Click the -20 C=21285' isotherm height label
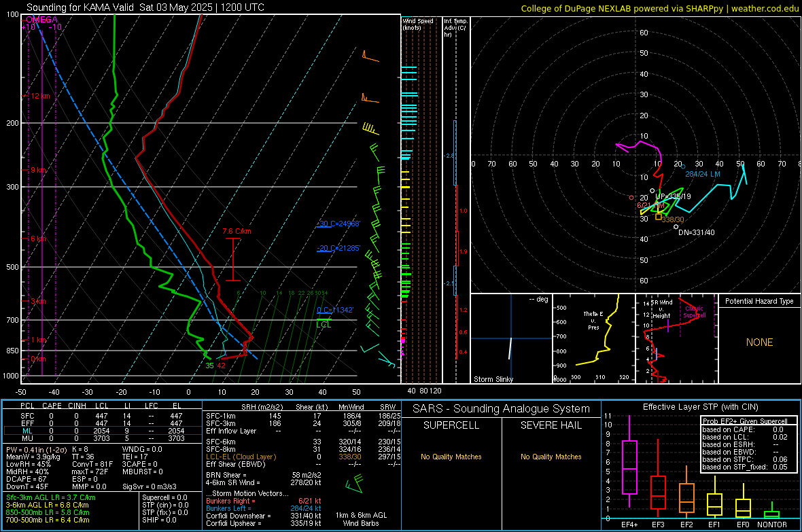 338,248
